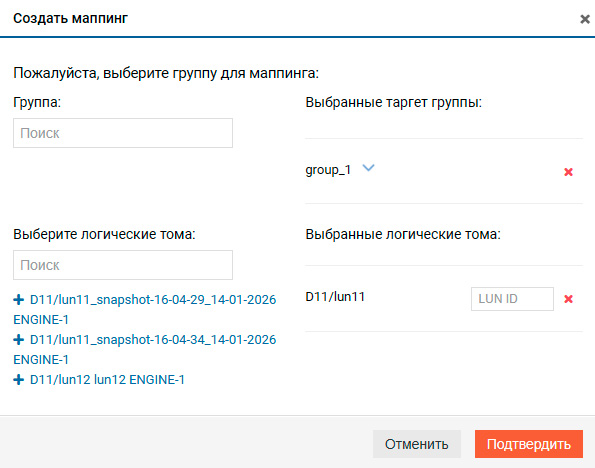Select D11/lun12 lun12 ENGINE-1 link
The image size is (595, 468).
click(107, 380)
